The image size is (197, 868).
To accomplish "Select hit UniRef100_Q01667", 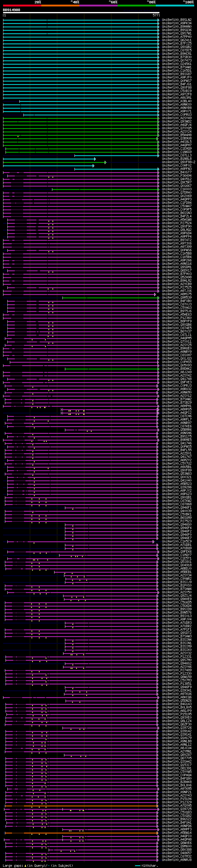I will (x=177, y=186).
